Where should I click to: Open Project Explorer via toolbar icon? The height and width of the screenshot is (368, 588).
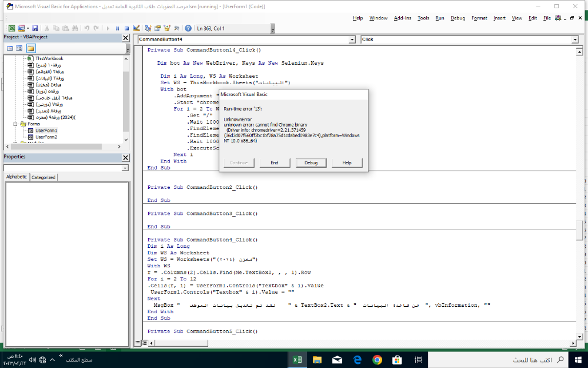click(x=148, y=28)
